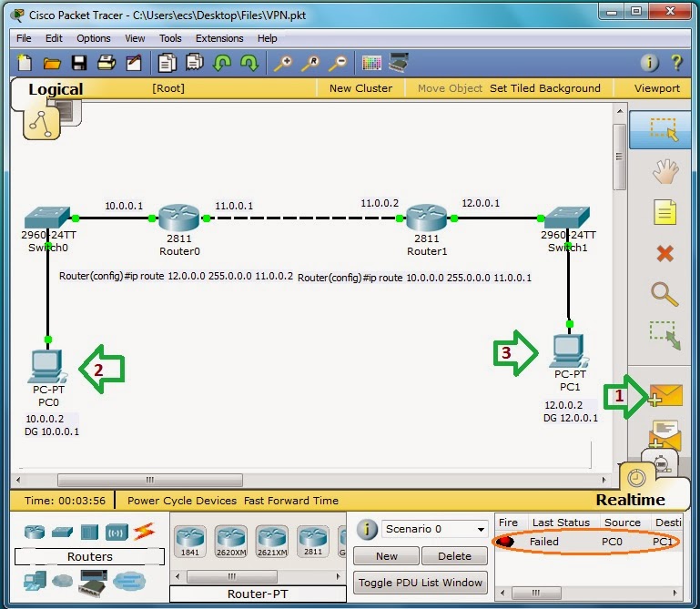The width and height of the screenshot is (700, 609).
Task: Select the End Devices category icon
Action: 35,581
